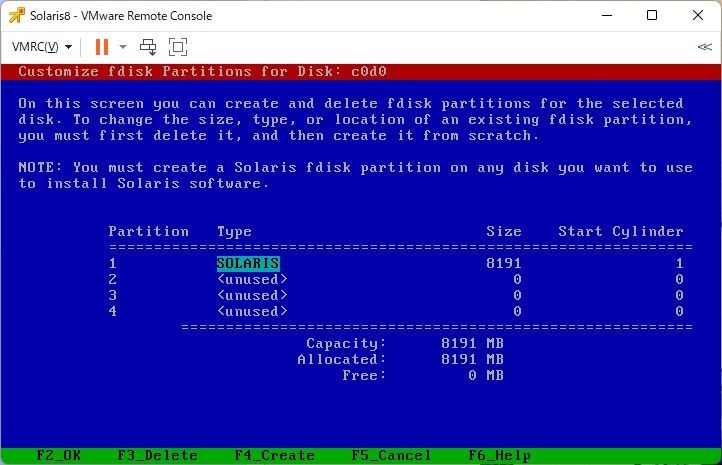Enter full screen mode icon

[x=178, y=46]
